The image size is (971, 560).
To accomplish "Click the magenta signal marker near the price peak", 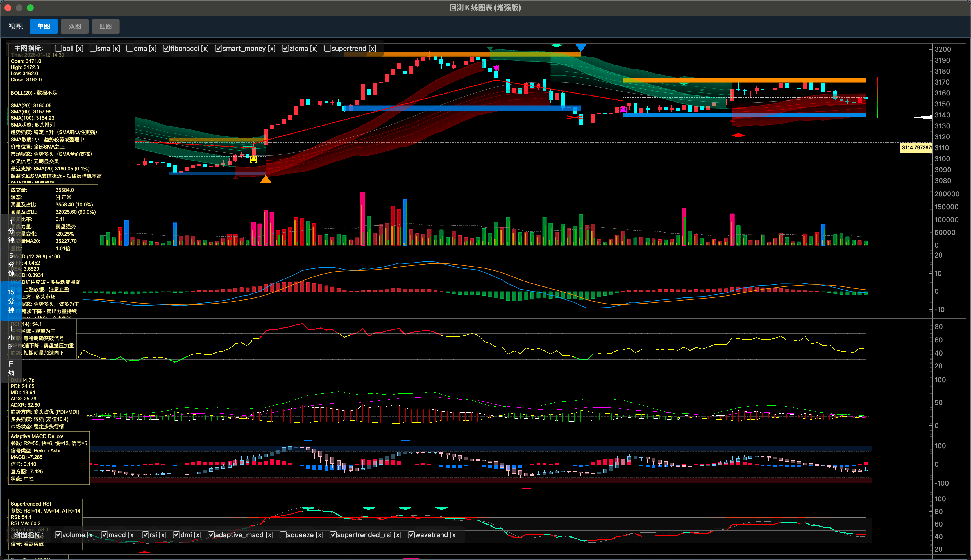I will 496,69.
